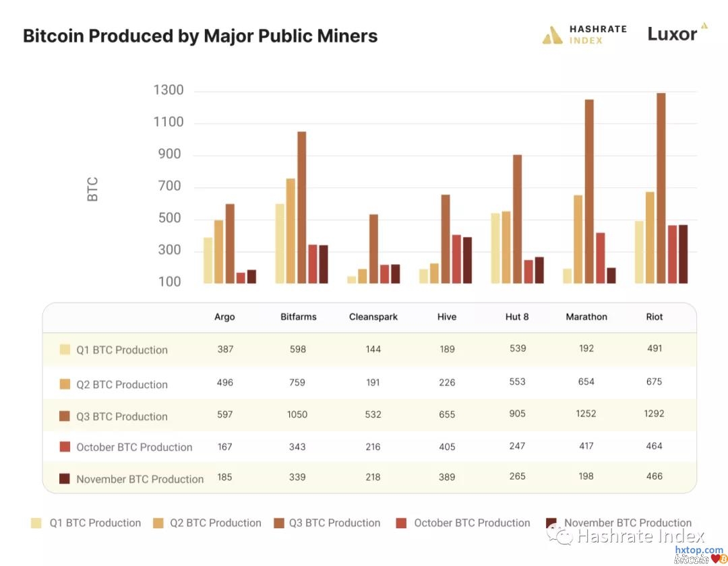The width and height of the screenshot is (728, 566).
Task: Click the Q1 BTC Production legend swatch below the table
Action: [x=37, y=523]
